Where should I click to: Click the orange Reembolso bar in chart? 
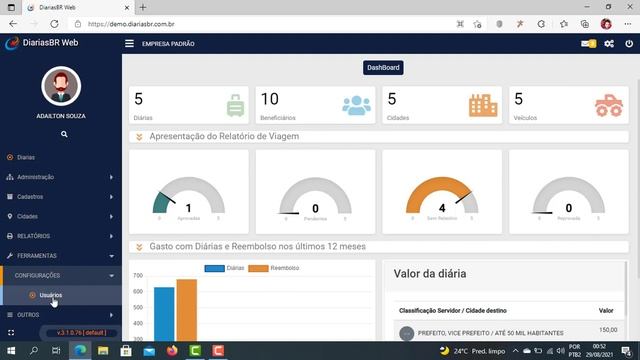pyautogui.click(x=187, y=310)
